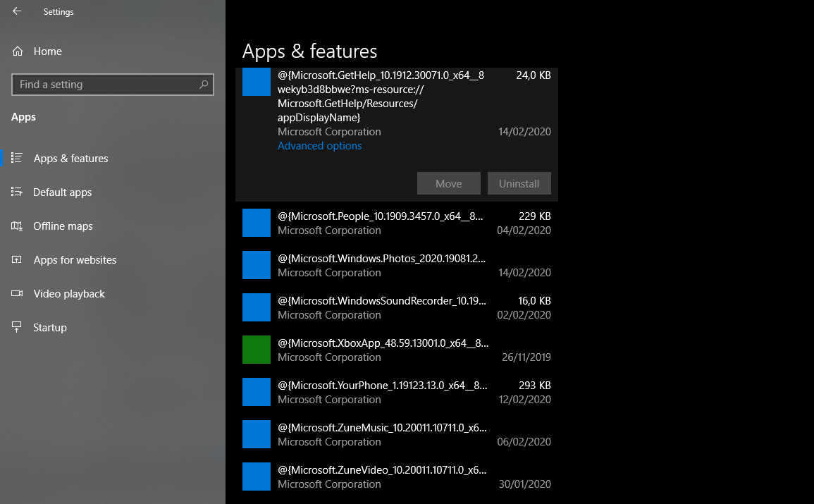Click the Video playback camera icon
The height and width of the screenshot is (504, 814).
[17, 293]
